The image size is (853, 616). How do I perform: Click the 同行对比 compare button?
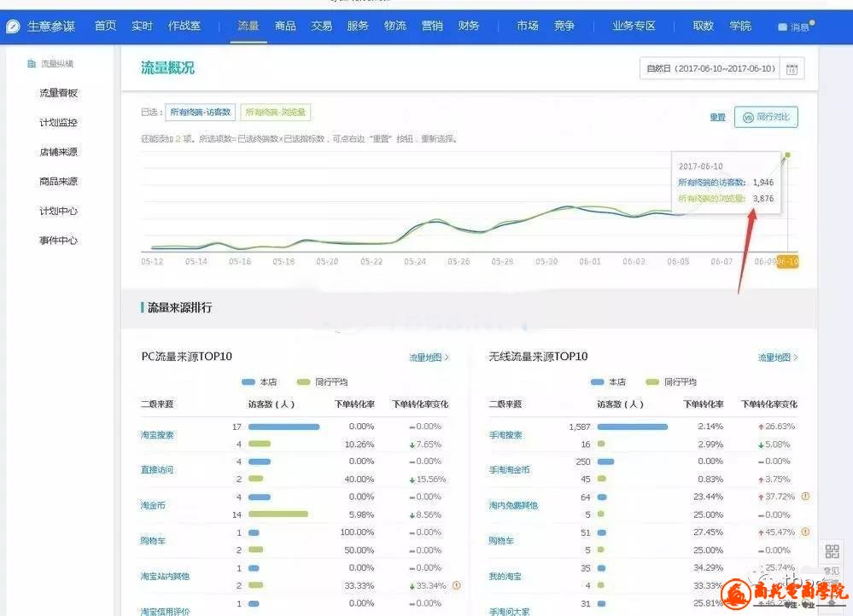tap(766, 117)
